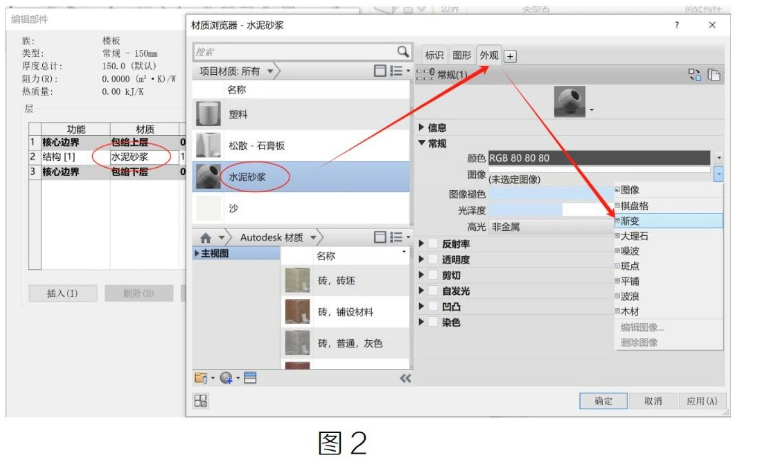Choose 棋盘格 from the image menu
760x464 pixels.
pos(669,206)
